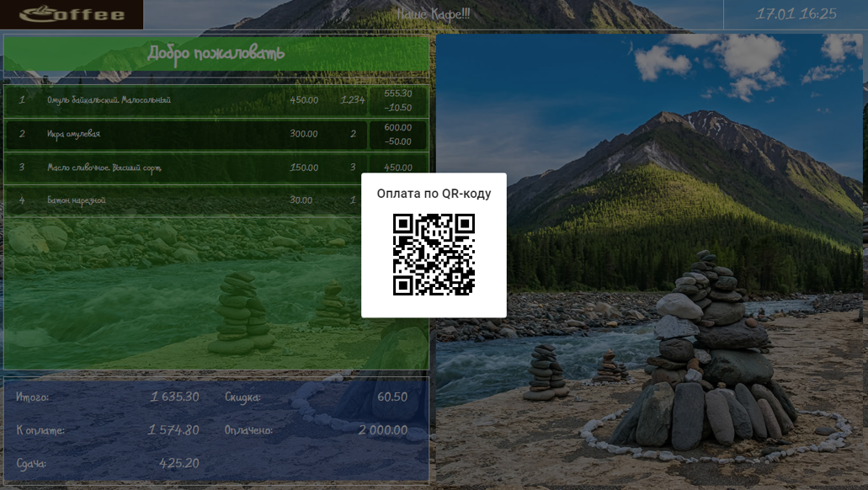This screenshot has width=868, height=490.
Task: Click the date and time "17.01 16:25"
Action: 796,13
